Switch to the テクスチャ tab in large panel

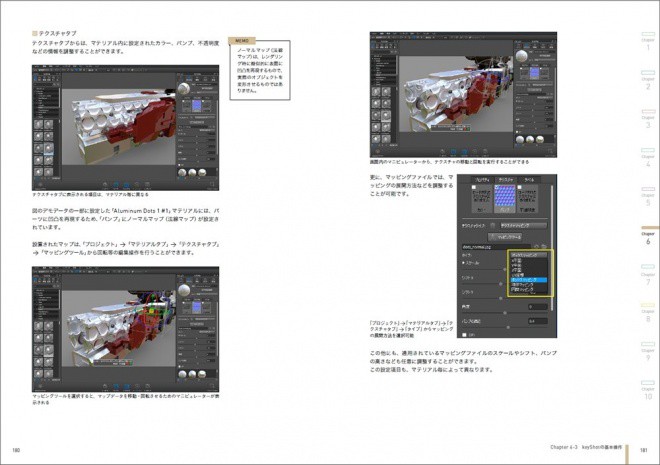pos(506,180)
